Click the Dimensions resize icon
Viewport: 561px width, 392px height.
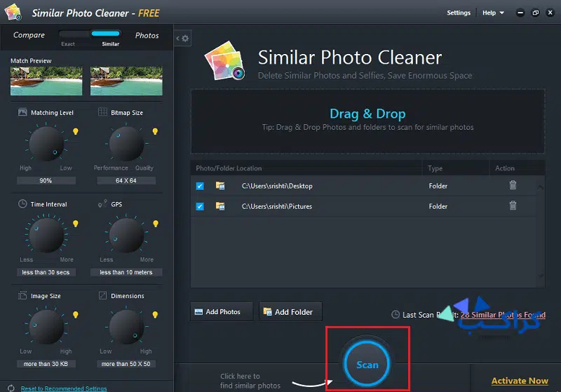[102, 295]
